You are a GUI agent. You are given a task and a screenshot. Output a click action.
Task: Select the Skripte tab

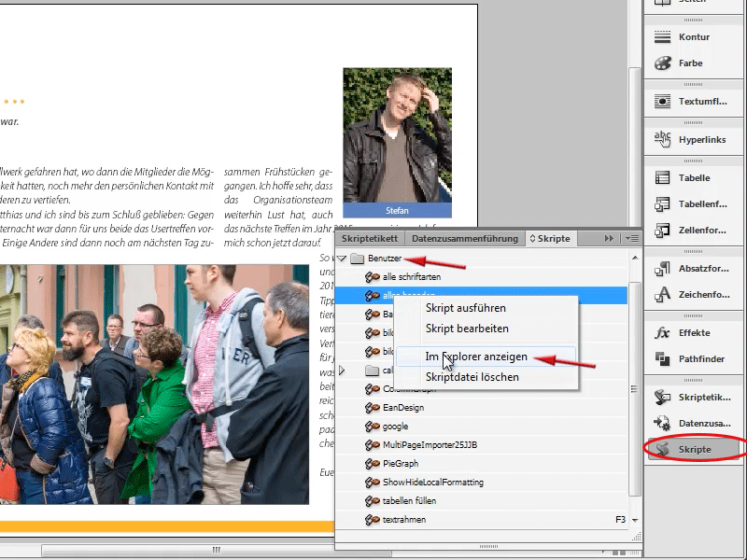(550, 239)
